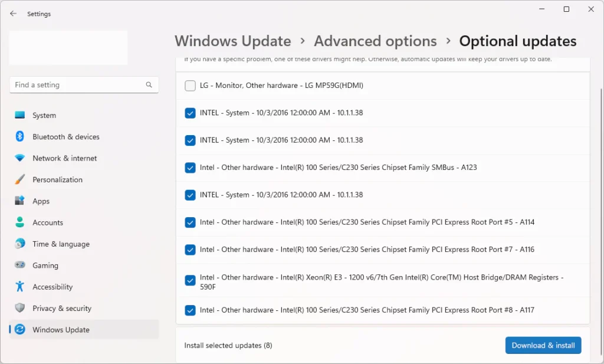
Task: Click the Settings window title text
Action: 39,14
